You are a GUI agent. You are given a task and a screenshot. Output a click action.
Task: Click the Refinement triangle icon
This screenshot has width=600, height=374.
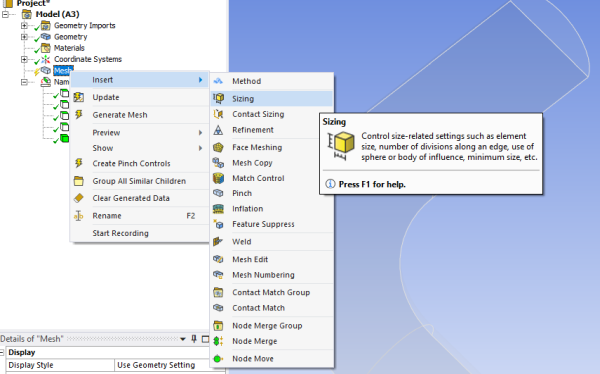pyautogui.click(x=218, y=130)
